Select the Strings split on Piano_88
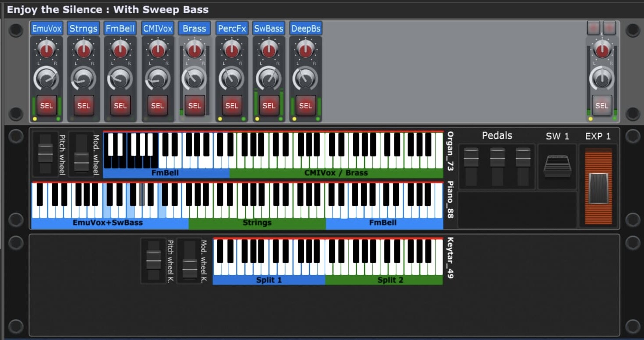Screen dimensions: 644x340 tap(257, 223)
